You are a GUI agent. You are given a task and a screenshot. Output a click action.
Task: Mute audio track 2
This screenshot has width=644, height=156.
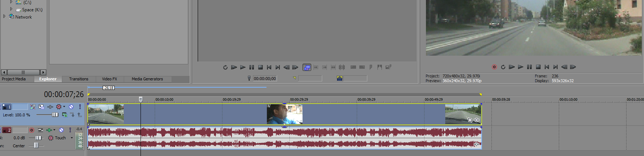[62, 130]
